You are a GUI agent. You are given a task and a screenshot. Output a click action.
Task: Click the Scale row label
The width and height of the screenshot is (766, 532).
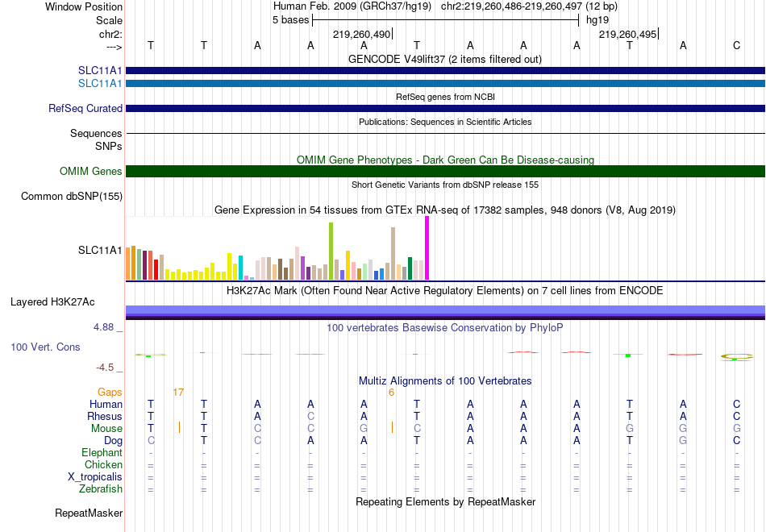point(109,20)
